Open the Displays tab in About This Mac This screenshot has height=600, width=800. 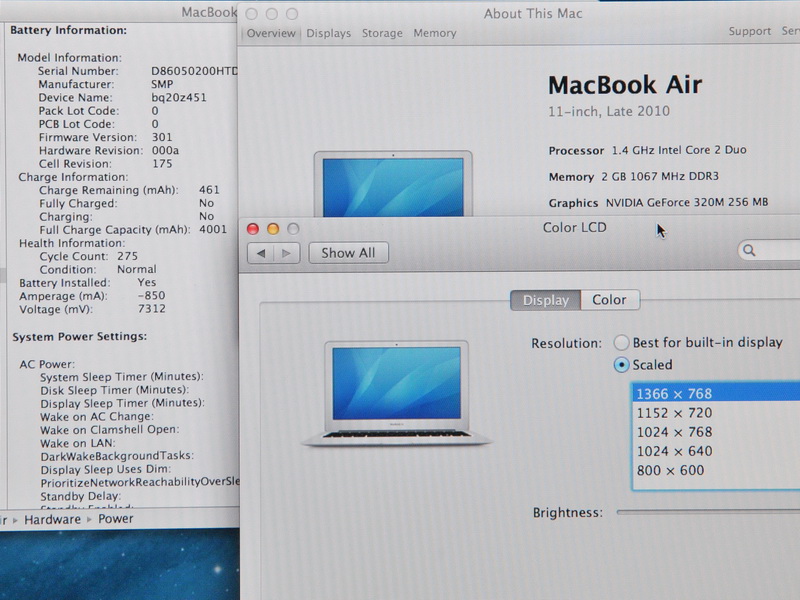[329, 34]
